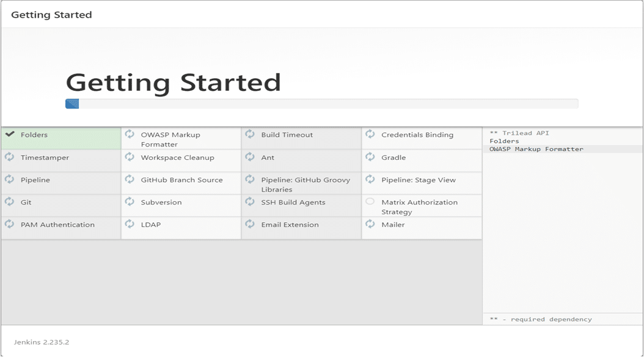Click the "Pipeline: GitHub Groovy Libraries" name

(306, 185)
